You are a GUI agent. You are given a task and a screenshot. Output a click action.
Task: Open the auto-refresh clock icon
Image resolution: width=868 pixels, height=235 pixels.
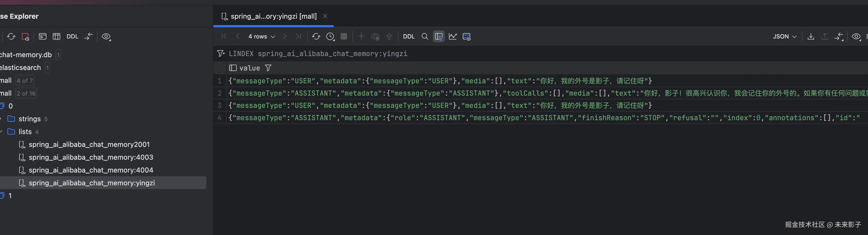click(330, 37)
